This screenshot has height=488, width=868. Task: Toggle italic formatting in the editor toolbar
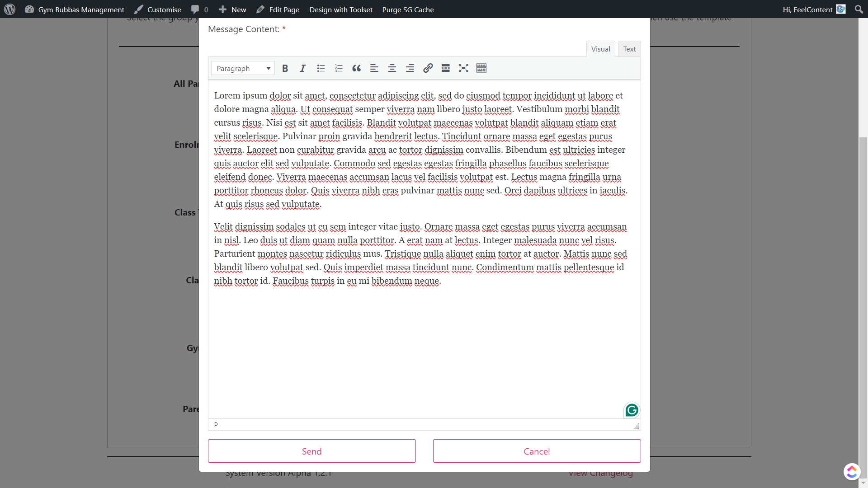pyautogui.click(x=303, y=68)
